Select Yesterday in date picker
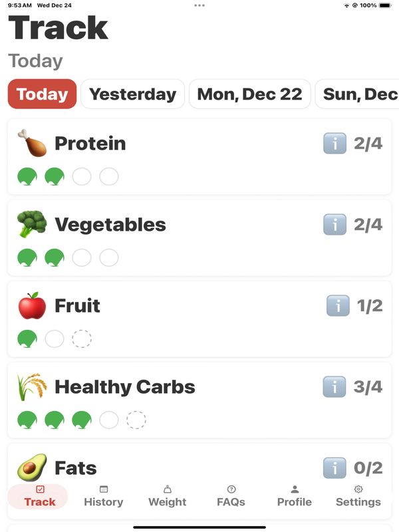This screenshot has height=532, width=399. point(132,94)
